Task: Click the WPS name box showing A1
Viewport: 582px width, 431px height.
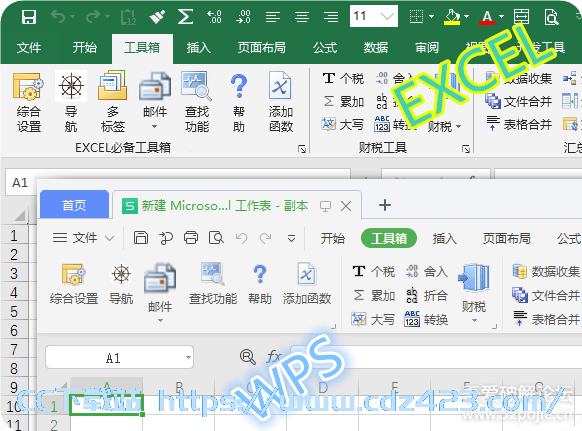Action: point(119,358)
